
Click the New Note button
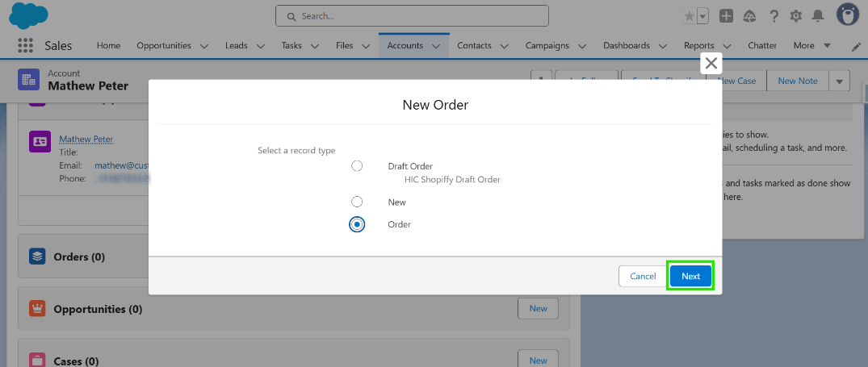[798, 81]
